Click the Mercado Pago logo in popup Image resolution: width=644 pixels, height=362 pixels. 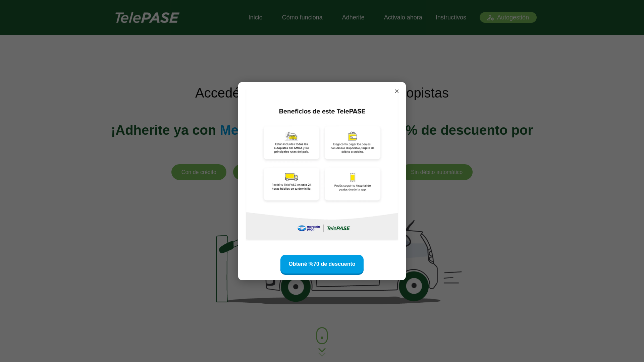pos(309,228)
